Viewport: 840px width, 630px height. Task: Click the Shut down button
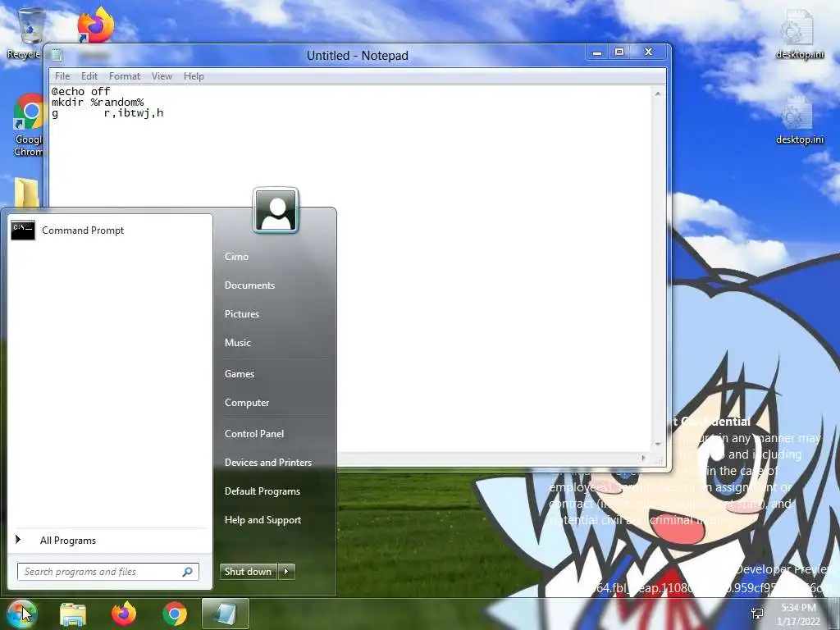coord(249,572)
